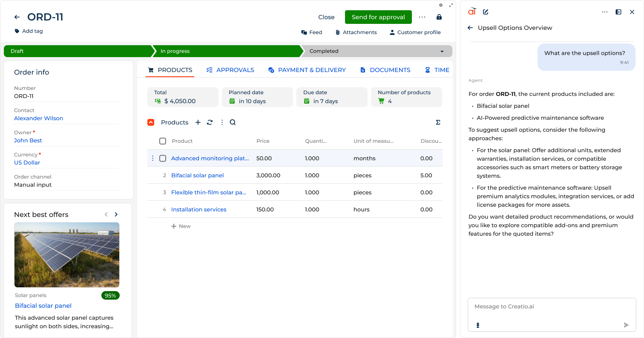This screenshot has width=644, height=338.
Task: Switch to the APPROVALS tab
Action: point(230,69)
